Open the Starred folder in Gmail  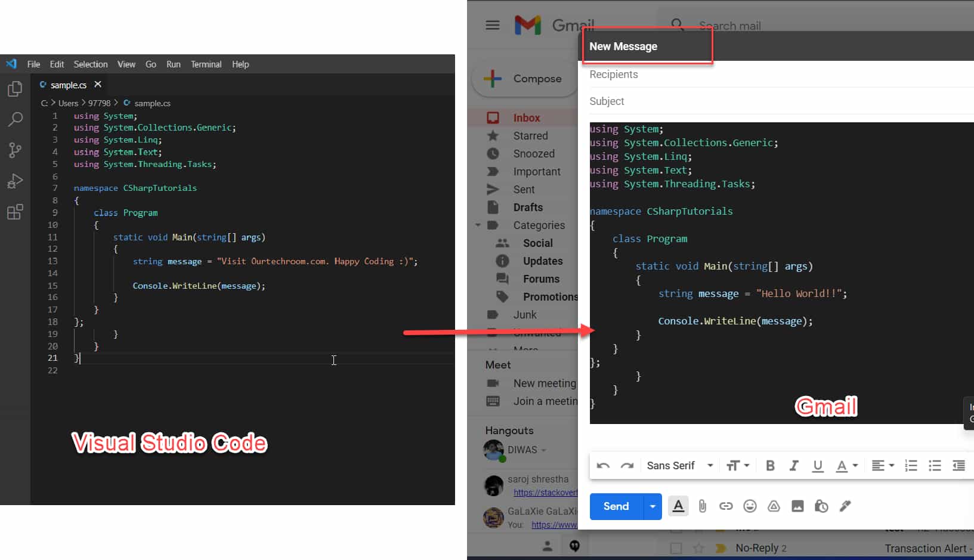pyautogui.click(x=530, y=136)
